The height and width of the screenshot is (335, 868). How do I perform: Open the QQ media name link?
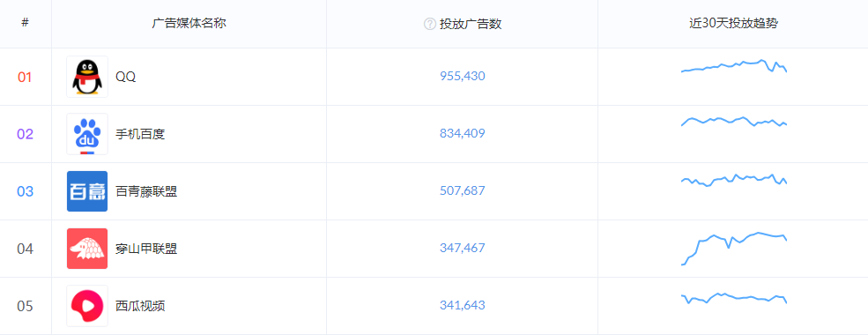coord(126,77)
